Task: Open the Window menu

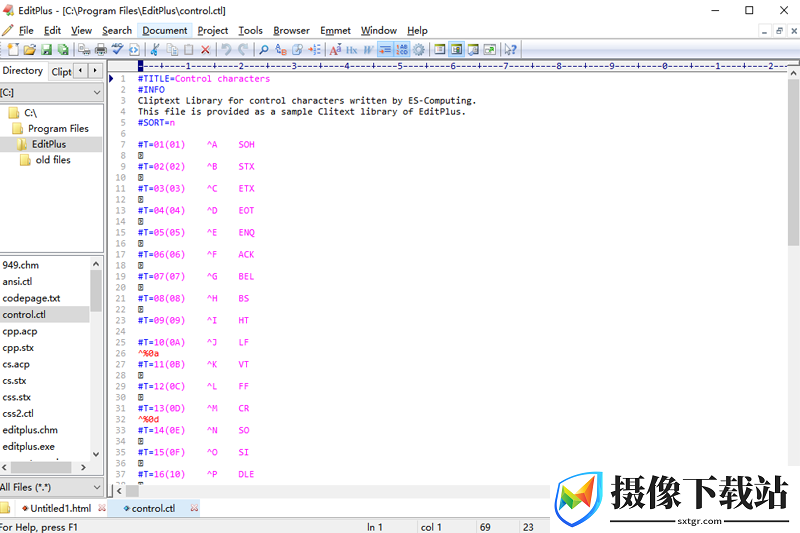Action: (379, 31)
